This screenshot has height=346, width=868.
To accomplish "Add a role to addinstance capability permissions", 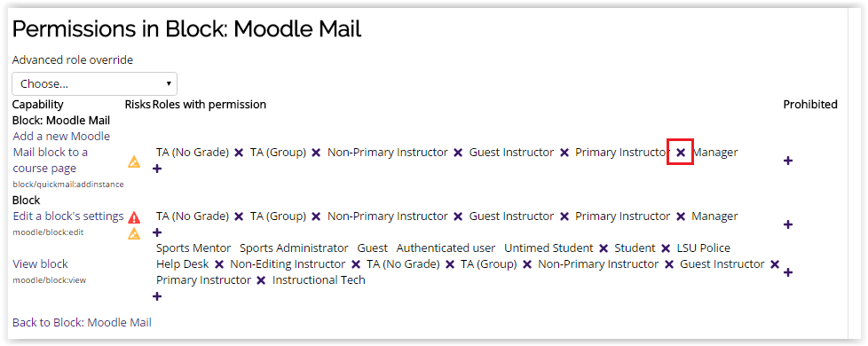I will (x=157, y=169).
